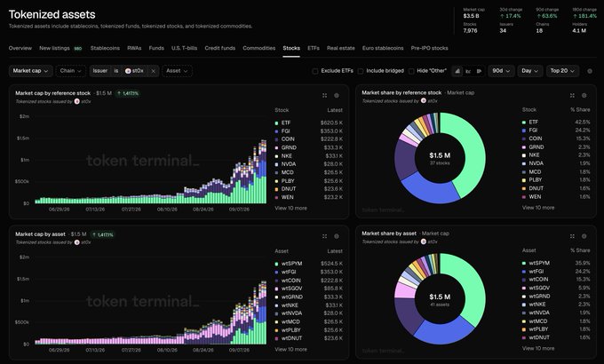The width and height of the screenshot is (604, 364).
Task: Check the Hide "Other" option
Action: pos(411,71)
